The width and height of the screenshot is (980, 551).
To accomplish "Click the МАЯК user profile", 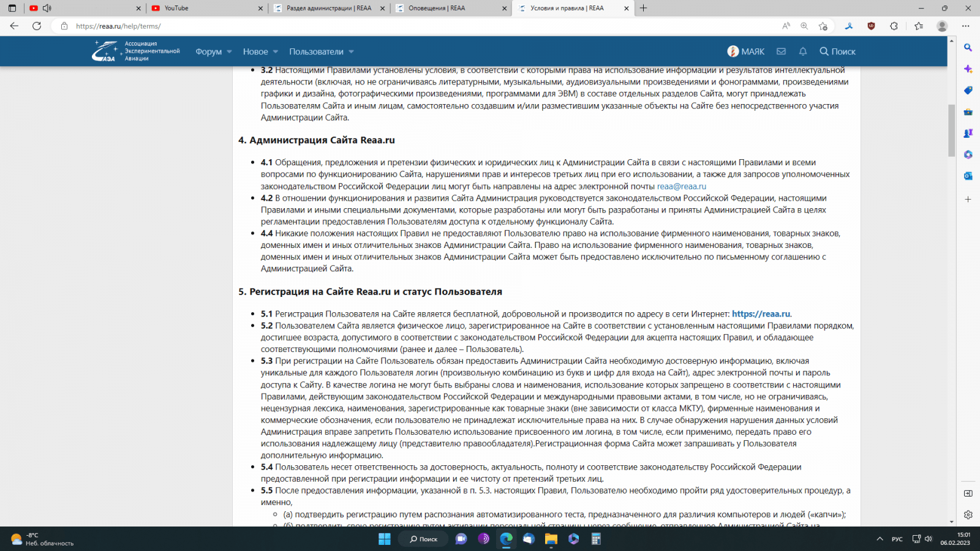I will 745,51.
